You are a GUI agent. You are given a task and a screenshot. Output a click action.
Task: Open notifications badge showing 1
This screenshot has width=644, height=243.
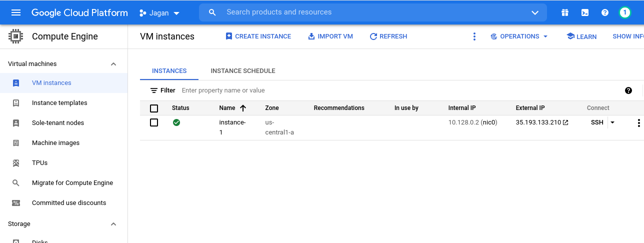click(625, 12)
